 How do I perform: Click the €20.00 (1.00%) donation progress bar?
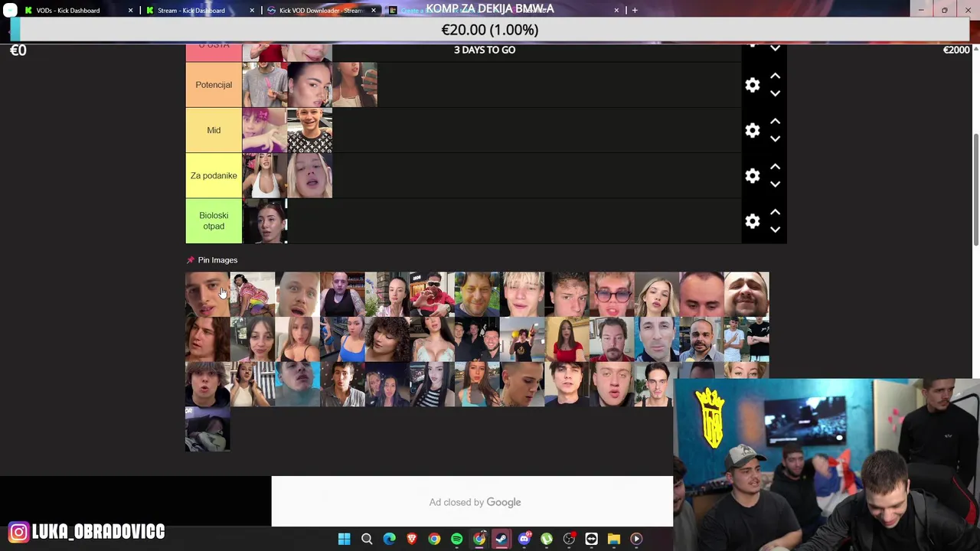coord(490,30)
